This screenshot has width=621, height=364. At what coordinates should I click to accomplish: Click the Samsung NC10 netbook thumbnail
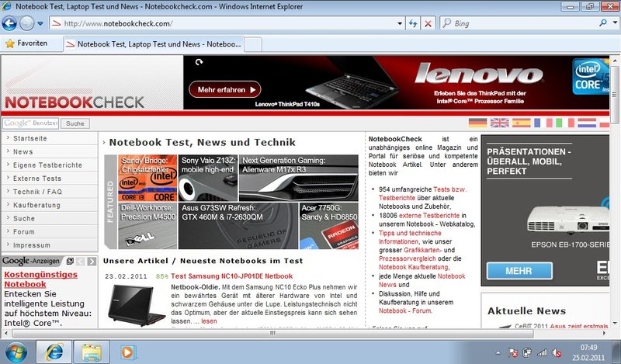[x=137, y=304]
